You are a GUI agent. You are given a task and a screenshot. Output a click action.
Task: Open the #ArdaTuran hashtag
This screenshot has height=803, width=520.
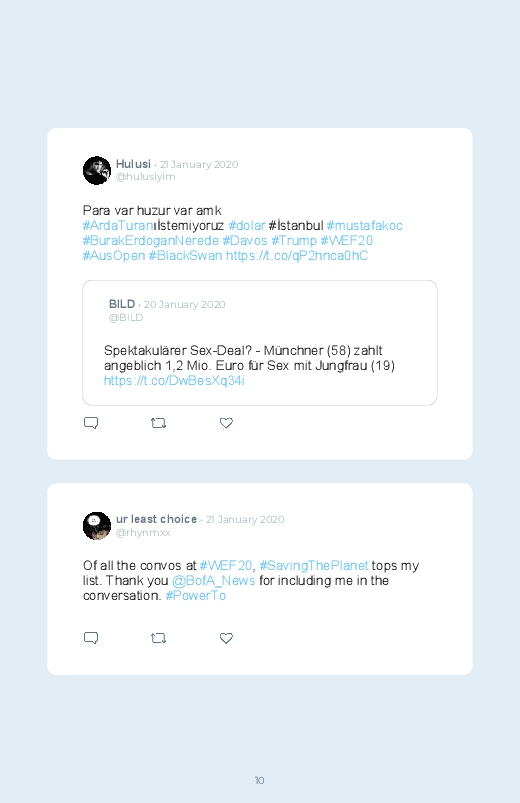[118, 226]
